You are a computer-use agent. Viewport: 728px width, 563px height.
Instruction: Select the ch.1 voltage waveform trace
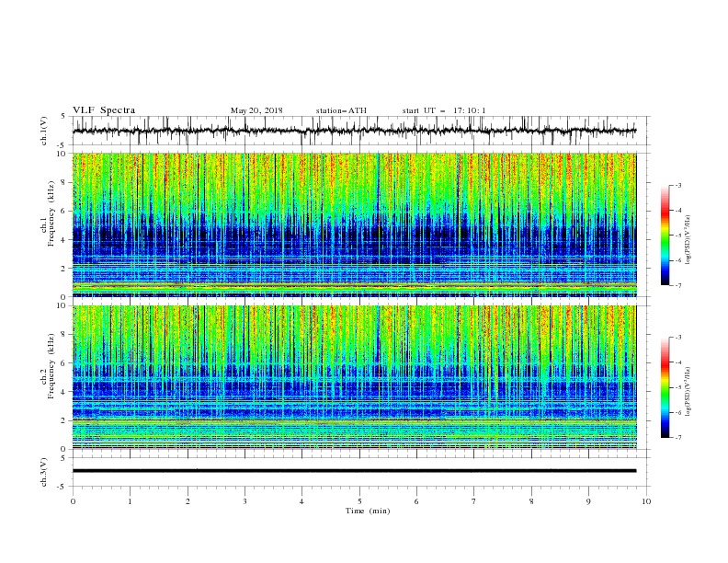pos(354,131)
